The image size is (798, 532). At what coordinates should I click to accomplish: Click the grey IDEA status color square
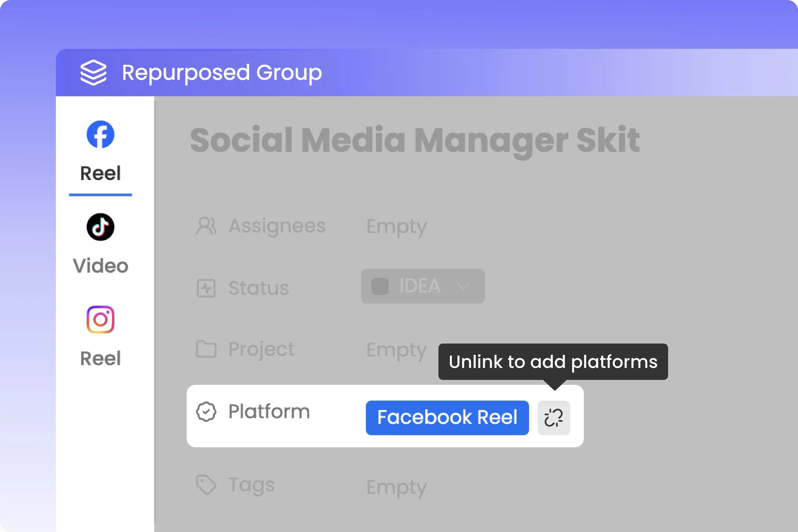point(380,286)
